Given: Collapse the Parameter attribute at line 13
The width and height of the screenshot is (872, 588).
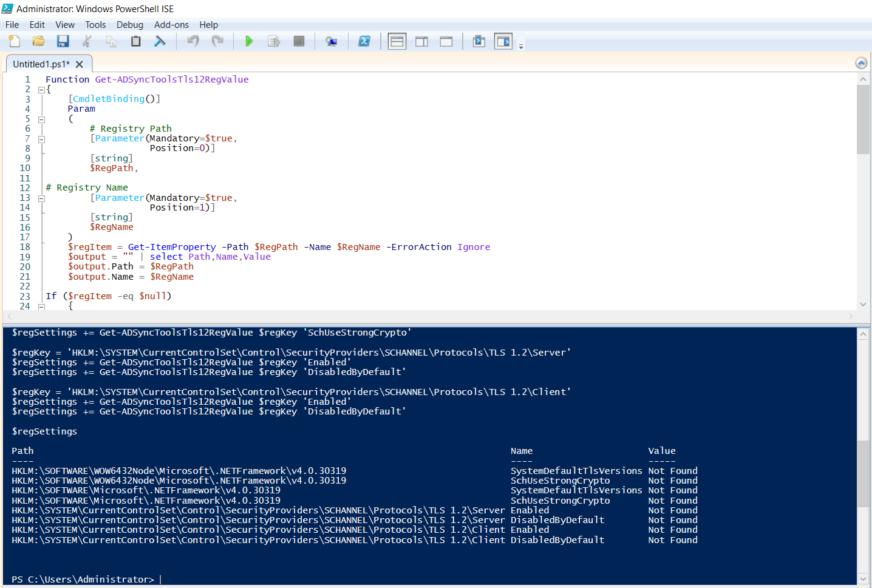Looking at the screenshot, I should tap(41, 198).
